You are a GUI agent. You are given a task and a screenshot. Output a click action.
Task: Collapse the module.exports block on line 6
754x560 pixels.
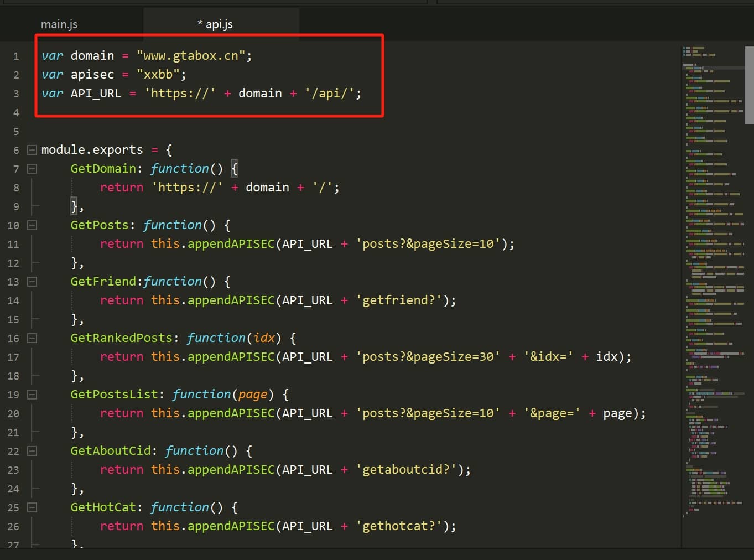(x=32, y=150)
